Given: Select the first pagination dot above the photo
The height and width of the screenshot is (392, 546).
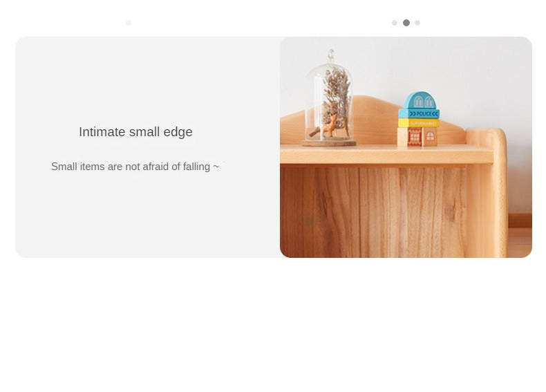Looking at the screenshot, I should tap(395, 23).
